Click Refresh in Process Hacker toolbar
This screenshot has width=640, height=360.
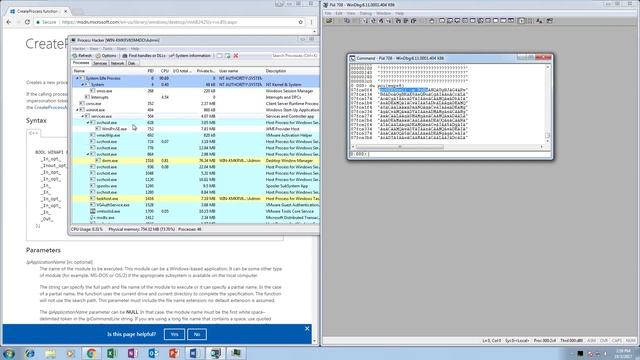pos(82,56)
